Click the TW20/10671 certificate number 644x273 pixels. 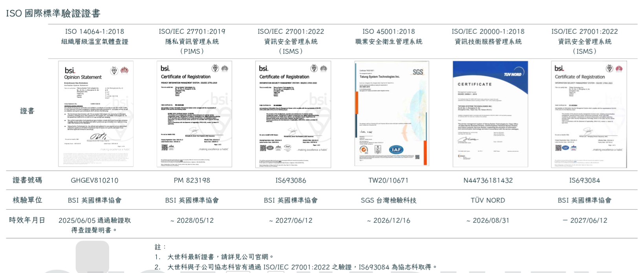pyautogui.click(x=388, y=180)
